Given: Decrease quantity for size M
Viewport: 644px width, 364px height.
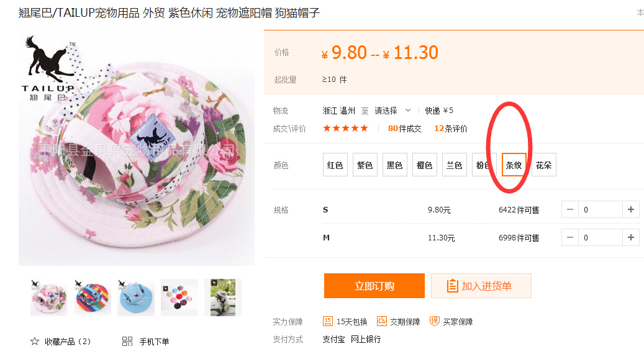Looking at the screenshot, I should [570, 238].
